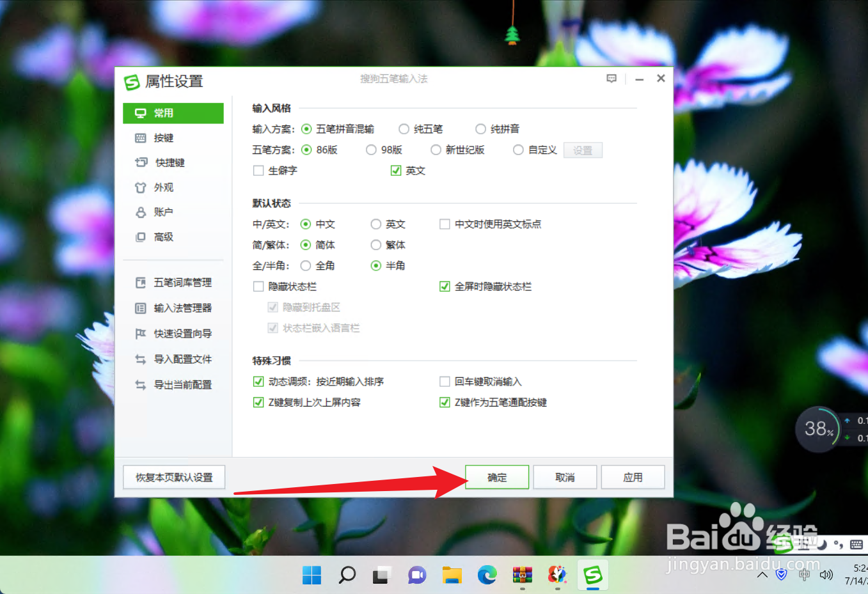Image resolution: width=868 pixels, height=594 pixels.
Task: Select the 纯五笔 input scheme
Action: [x=404, y=129]
